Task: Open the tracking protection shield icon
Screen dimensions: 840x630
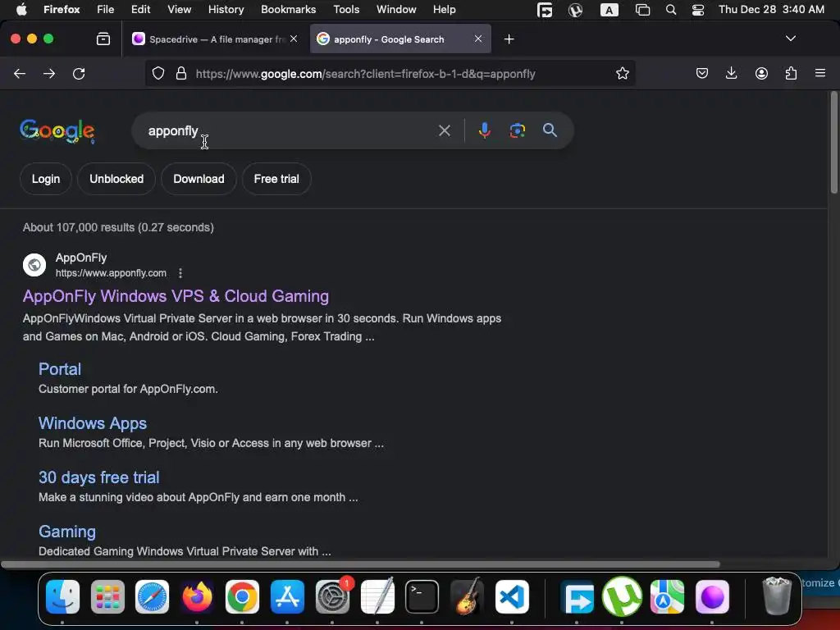Action: 158,73
